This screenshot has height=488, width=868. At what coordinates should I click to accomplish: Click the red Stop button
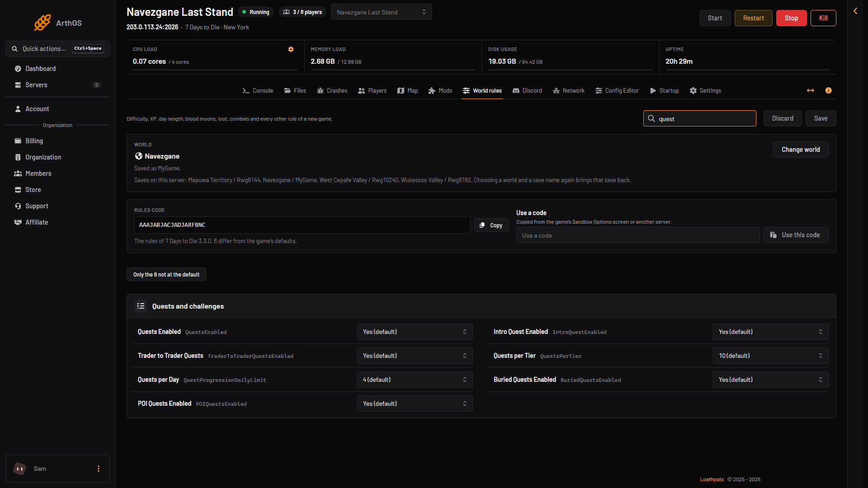(x=791, y=18)
